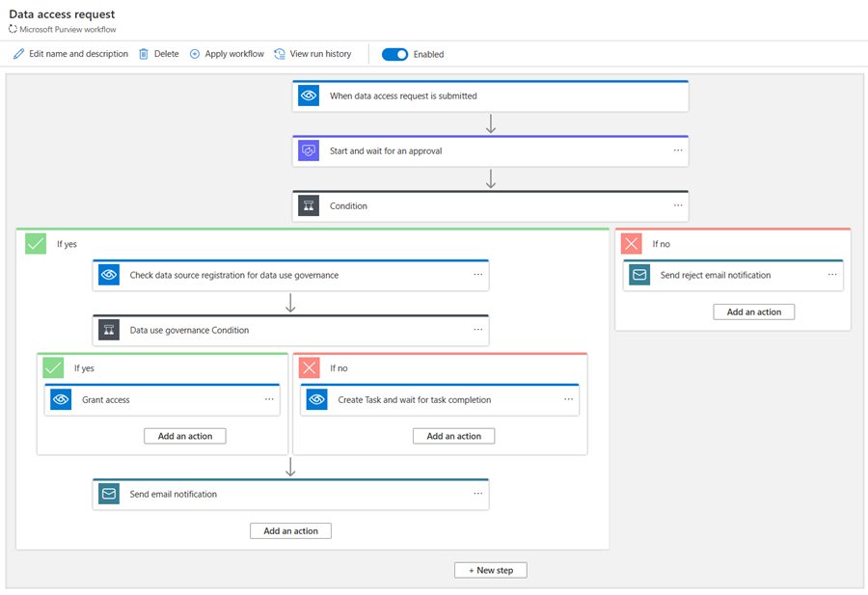Click the eye icon on Grant access step
The image size is (868, 595).
60,398
